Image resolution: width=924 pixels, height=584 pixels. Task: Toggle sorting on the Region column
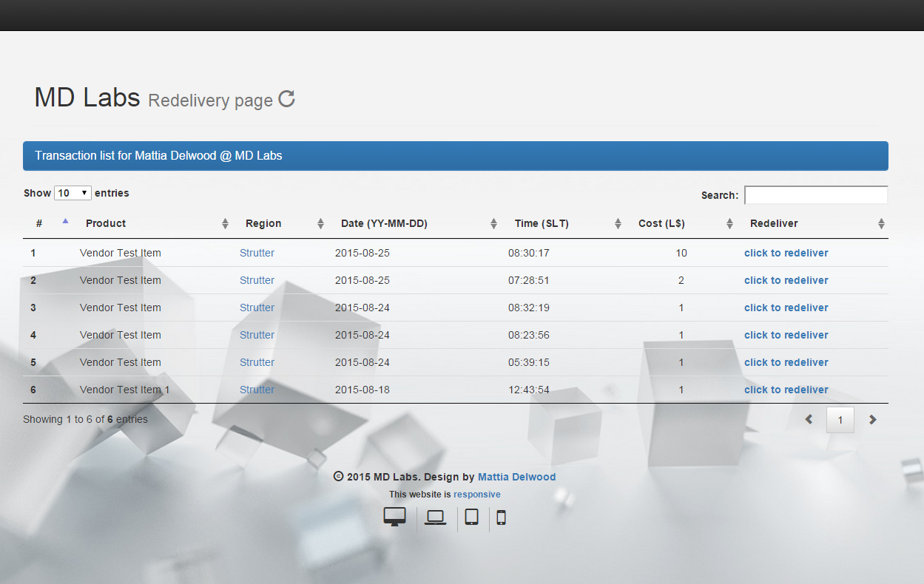click(x=320, y=223)
